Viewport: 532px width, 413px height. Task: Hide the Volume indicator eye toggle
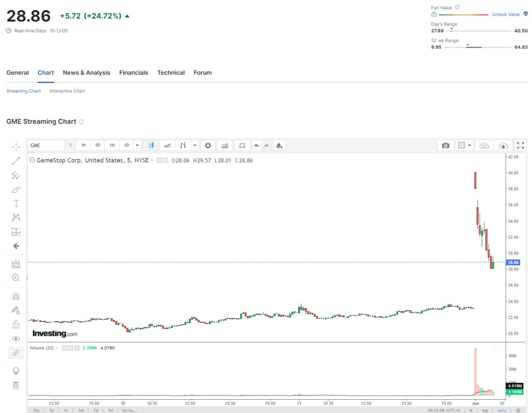pyautogui.click(x=64, y=348)
